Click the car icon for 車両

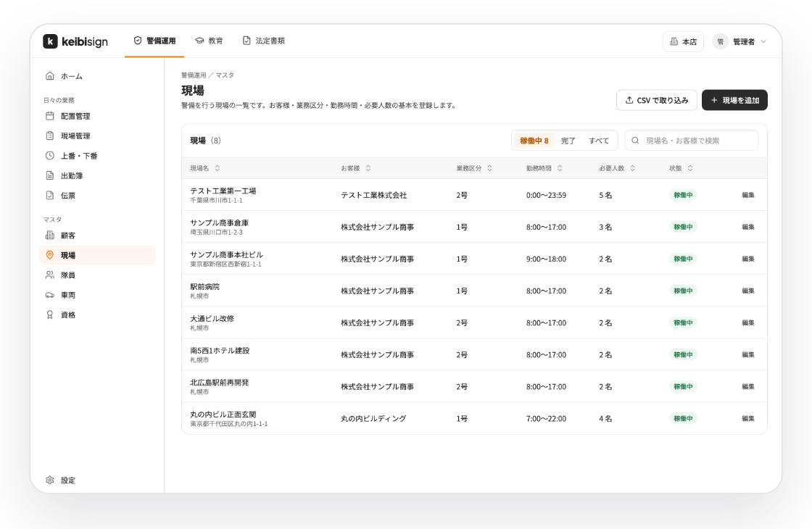click(x=50, y=295)
